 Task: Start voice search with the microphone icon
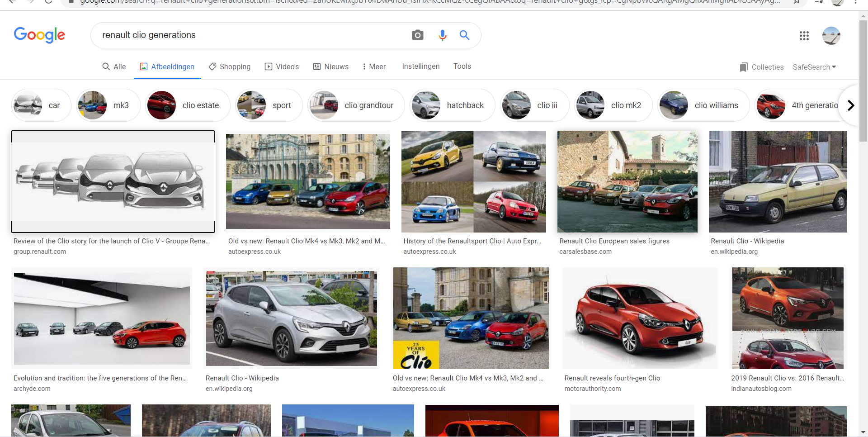[442, 35]
